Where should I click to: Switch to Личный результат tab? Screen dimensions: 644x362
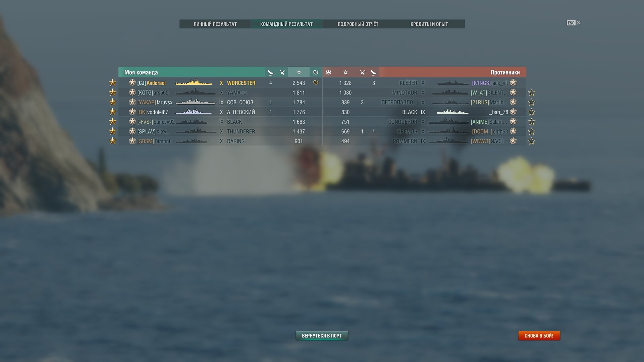click(x=215, y=24)
